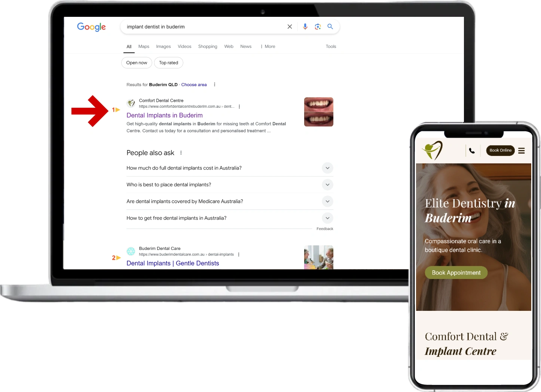Click the Feedback link

[325, 229]
